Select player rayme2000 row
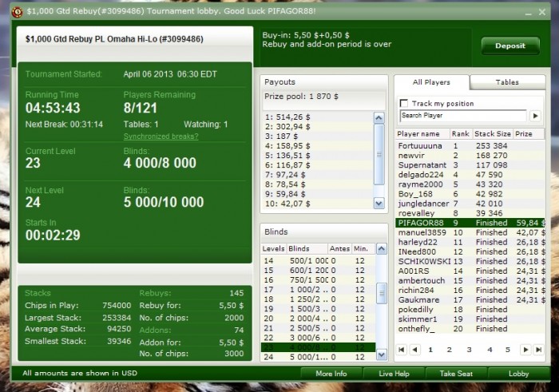 470,184
